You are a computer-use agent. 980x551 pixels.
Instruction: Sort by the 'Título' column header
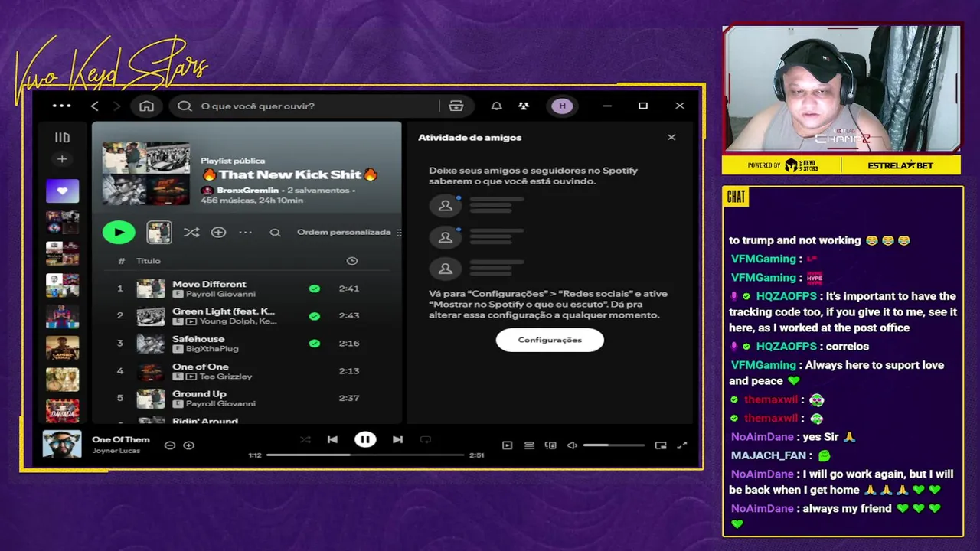[x=149, y=261]
